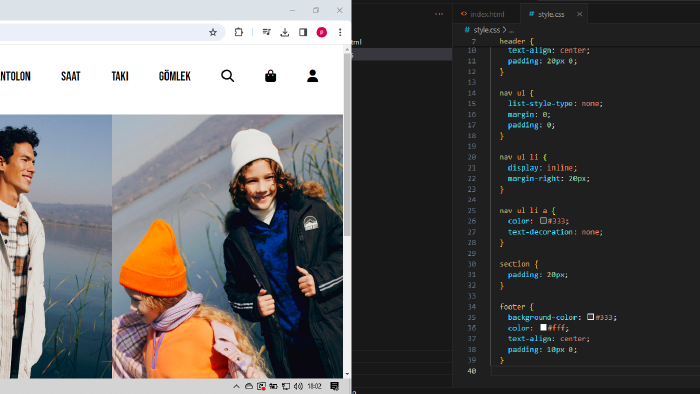Open the TAKI navigation link
700x394 pixels.
(120, 76)
